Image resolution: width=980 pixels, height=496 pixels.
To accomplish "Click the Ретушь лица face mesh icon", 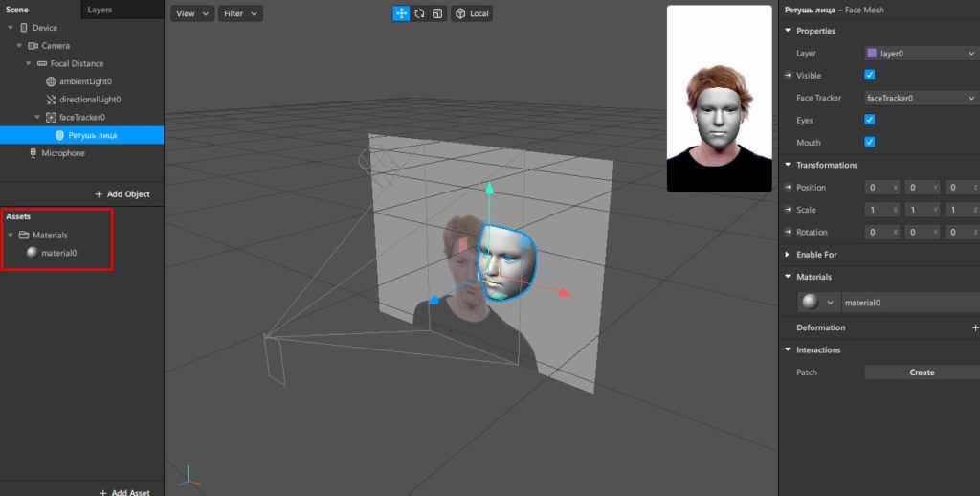I will [x=60, y=135].
